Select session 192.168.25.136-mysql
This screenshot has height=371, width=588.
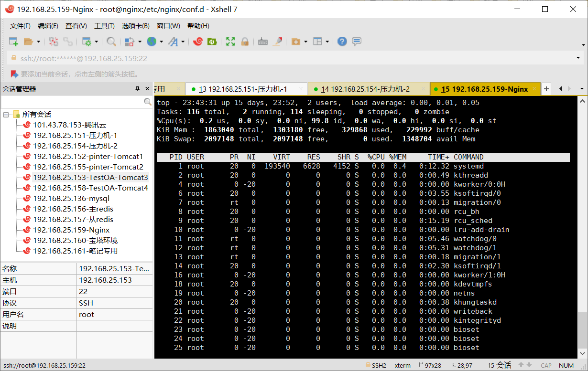[71, 199]
